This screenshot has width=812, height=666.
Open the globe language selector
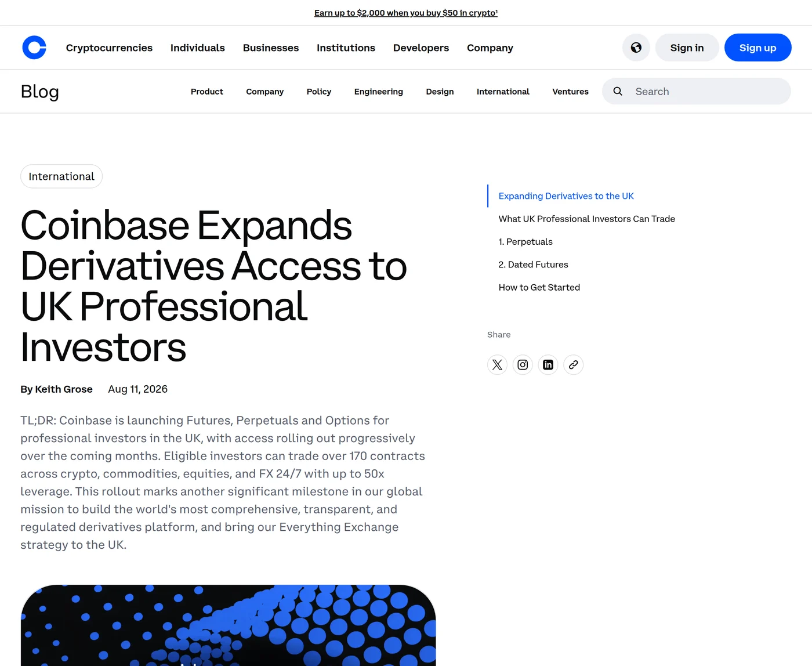(636, 48)
